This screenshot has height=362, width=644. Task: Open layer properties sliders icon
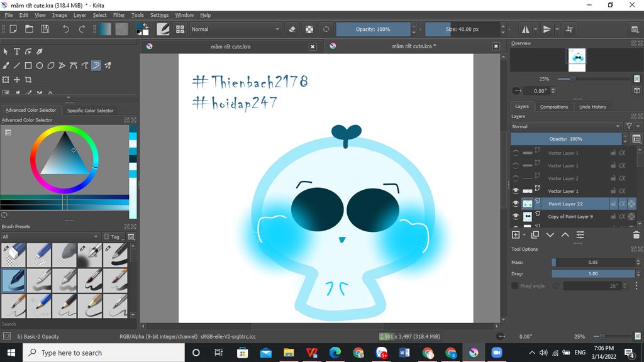tap(580, 235)
